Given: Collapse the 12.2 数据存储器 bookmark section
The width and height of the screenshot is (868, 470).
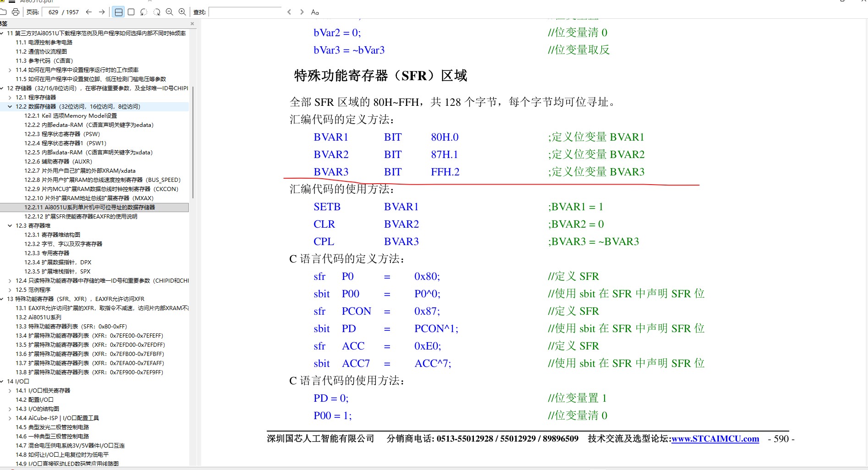Looking at the screenshot, I should point(10,106).
